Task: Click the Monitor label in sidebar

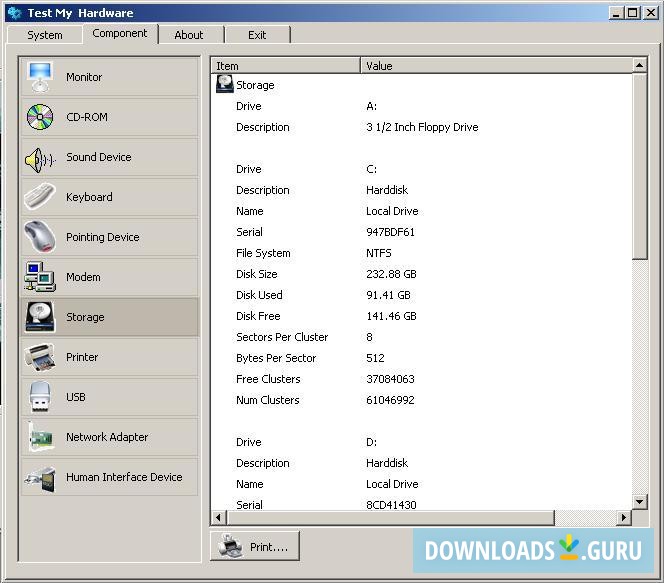Action: (x=84, y=77)
